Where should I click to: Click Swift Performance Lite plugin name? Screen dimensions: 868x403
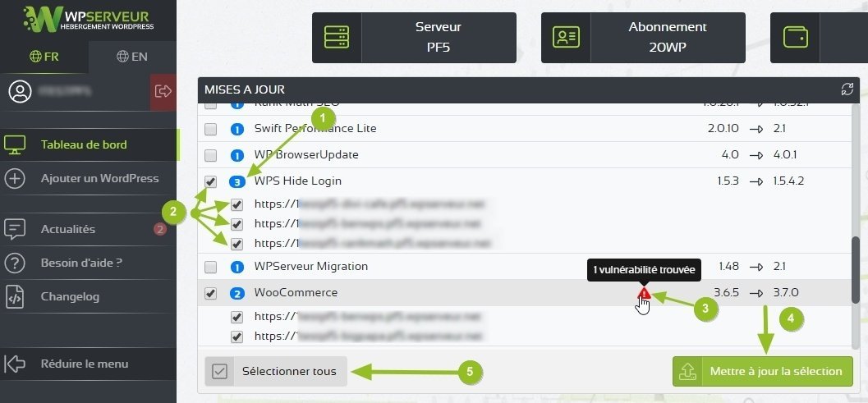315,128
